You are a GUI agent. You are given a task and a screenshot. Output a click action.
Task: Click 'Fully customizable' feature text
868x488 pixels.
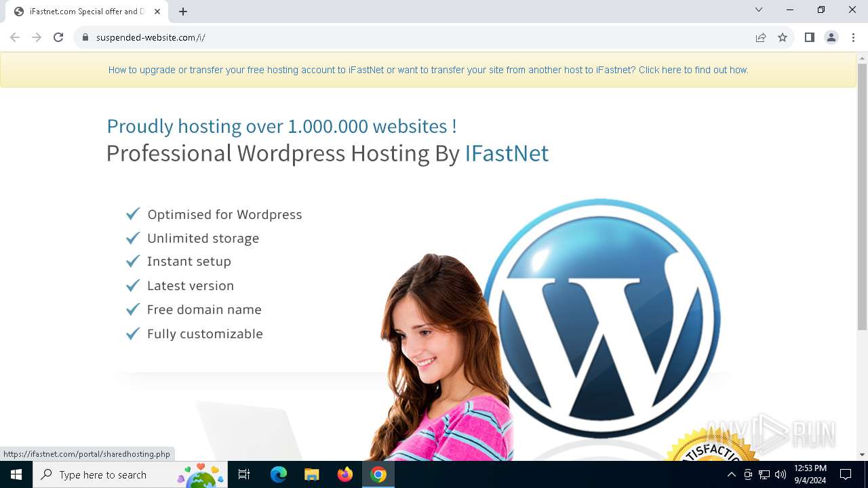pos(205,333)
